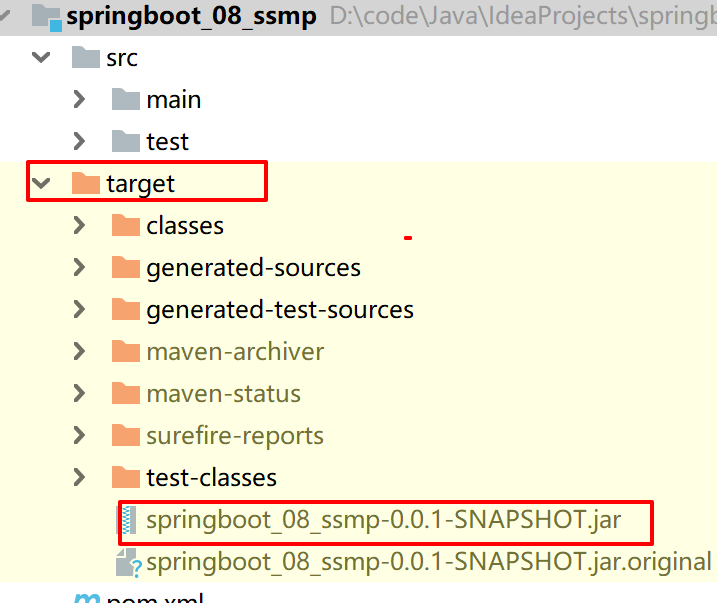717x603 pixels.
Task: Click the src folder icon
Action: click(86, 58)
